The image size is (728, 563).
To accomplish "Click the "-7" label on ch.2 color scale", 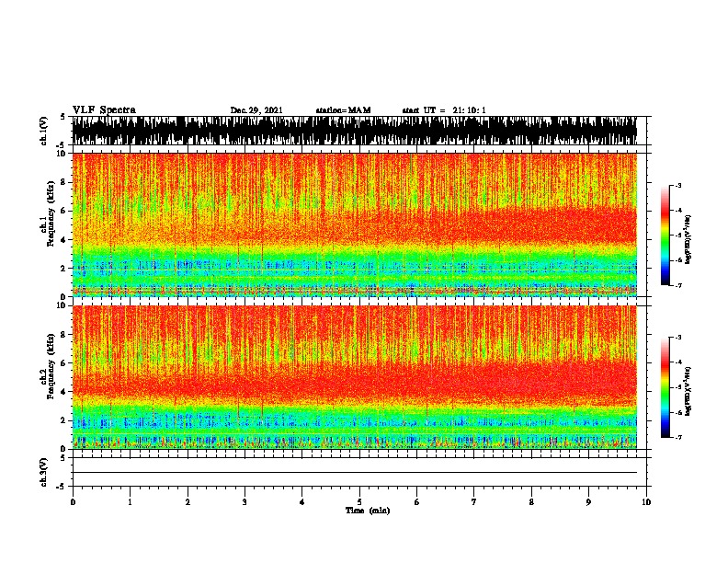I will click(678, 438).
